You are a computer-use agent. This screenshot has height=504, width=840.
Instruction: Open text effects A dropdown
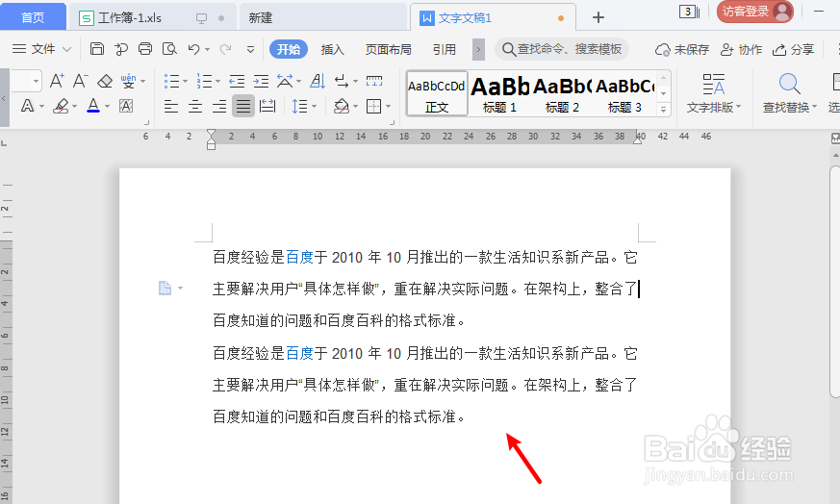41,107
